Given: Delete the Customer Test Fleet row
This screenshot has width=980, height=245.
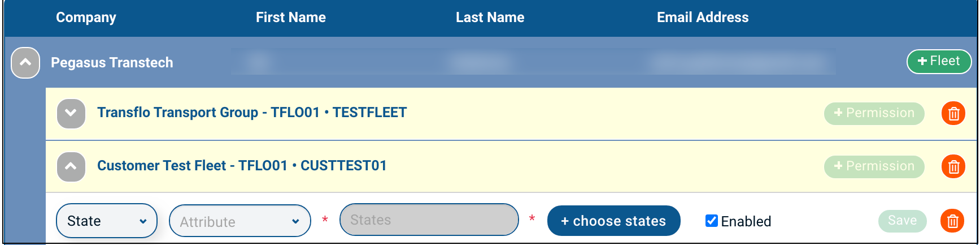Looking at the screenshot, I should pos(953,166).
